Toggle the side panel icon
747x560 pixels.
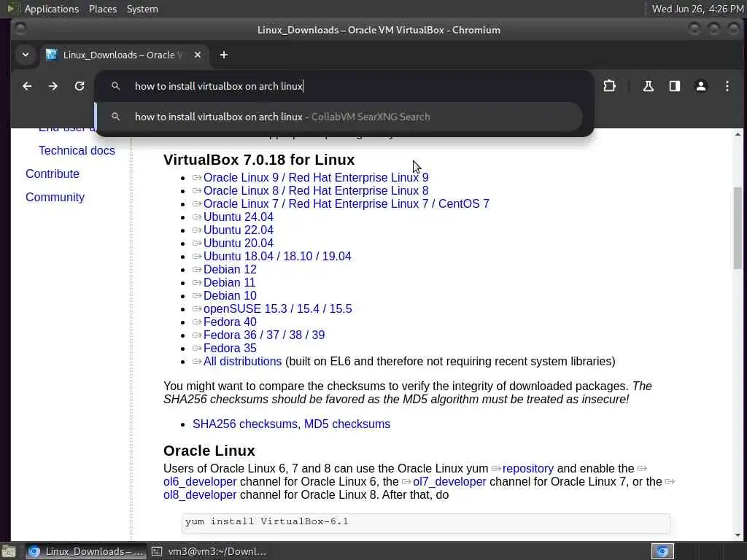point(674,86)
